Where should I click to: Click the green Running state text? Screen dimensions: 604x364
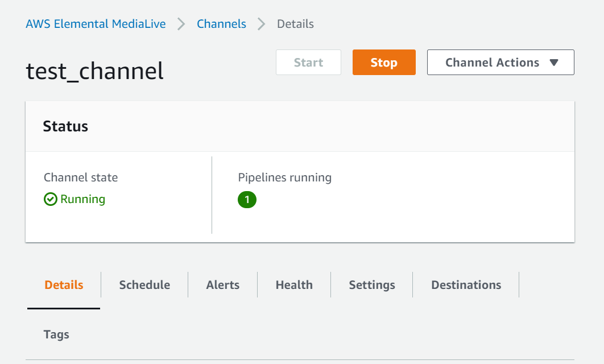click(x=82, y=200)
